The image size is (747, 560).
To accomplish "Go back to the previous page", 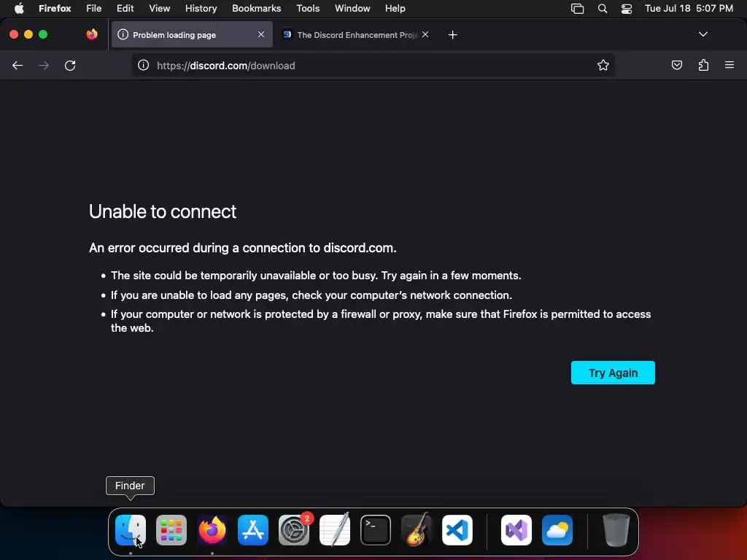I will [x=18, y=65].
